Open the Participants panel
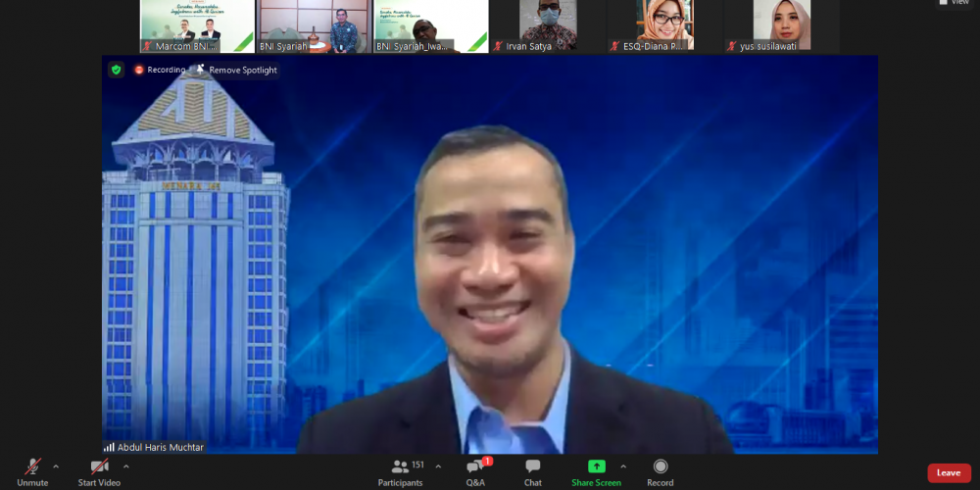The height and width of the screenshot is (490, 980). point(401,469)
